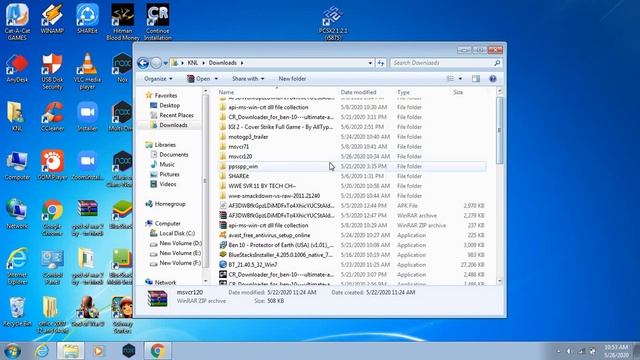Image resolution: width=640 pixels, height=360 pixels.
Task: Open the Cat-A-Cat GAMES desktop icon
Action: [x=17, y=22]
